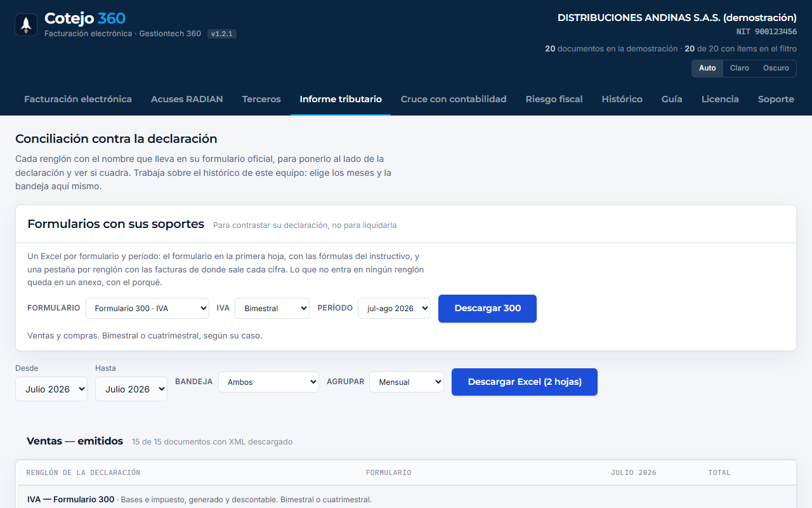Open the Agrupar Mensual dropdown
This screenshot has width=812, height=508.
point(407,382)
